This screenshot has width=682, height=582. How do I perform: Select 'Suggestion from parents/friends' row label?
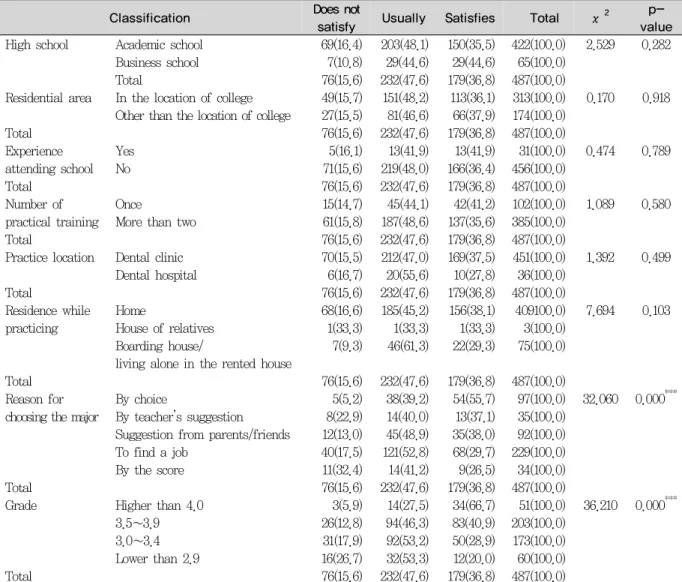(203, 435)
